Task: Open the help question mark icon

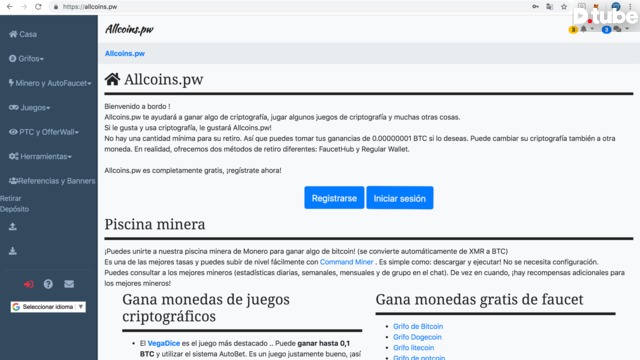Action: tap(48, 284)
